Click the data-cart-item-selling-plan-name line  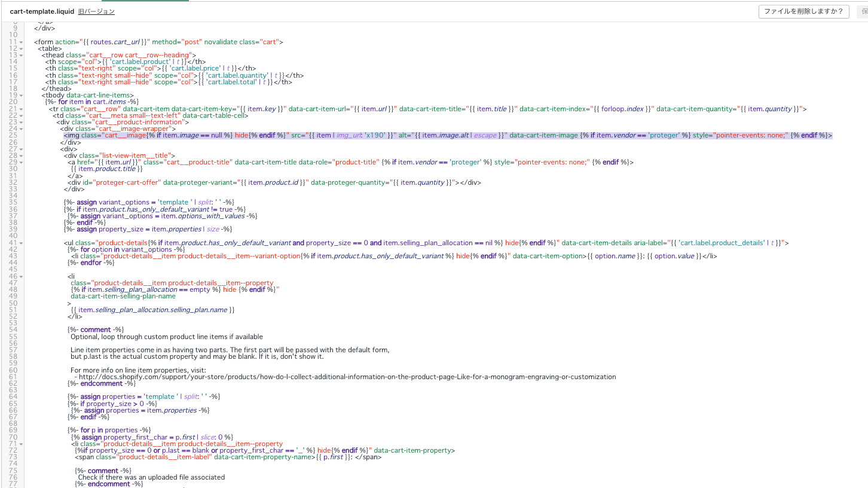coord(123,297)
